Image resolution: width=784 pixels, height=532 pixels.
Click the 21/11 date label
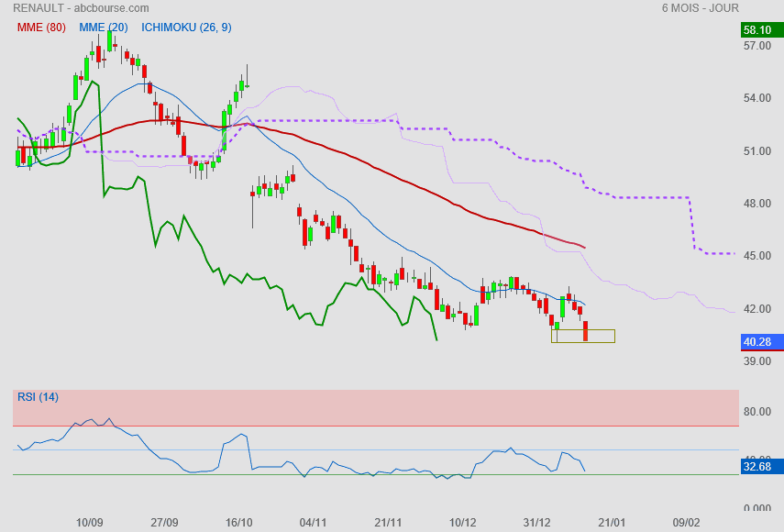click(x=388, y=523)
